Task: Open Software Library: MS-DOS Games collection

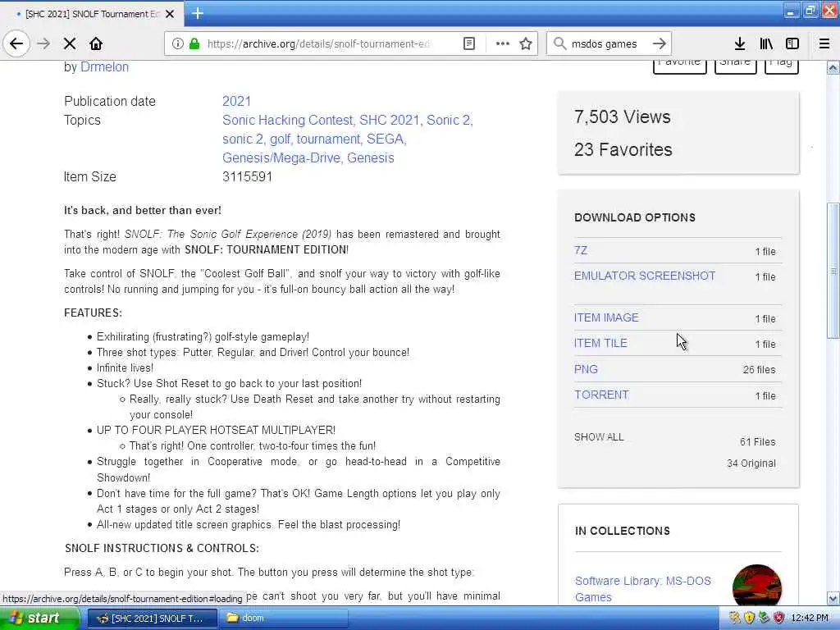Action: pos(643,589)
